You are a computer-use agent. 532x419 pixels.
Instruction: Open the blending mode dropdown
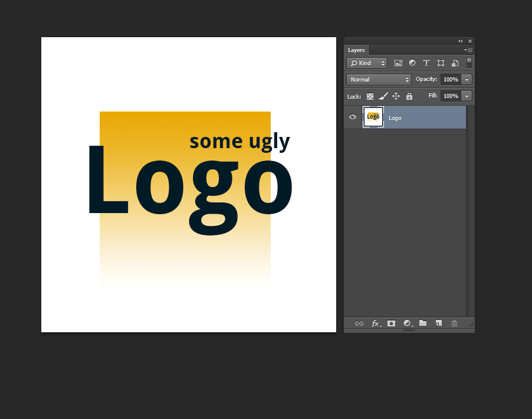click(x=378, y=79)
